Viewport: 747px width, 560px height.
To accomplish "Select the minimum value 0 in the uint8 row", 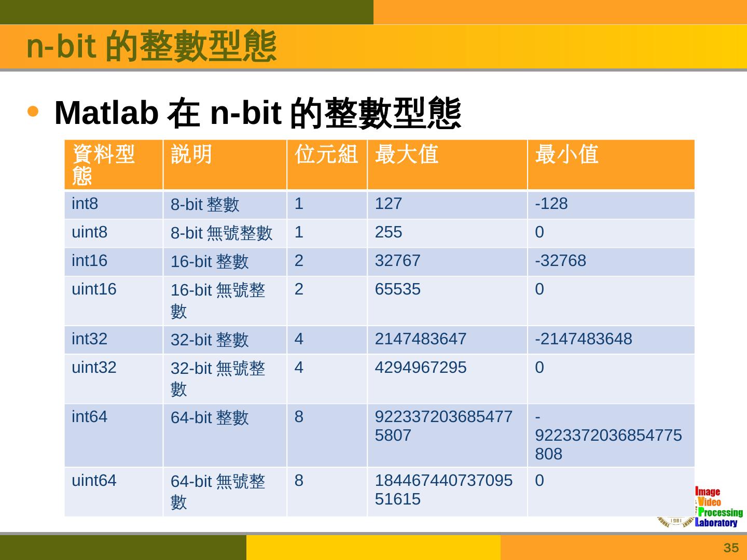I will pyautogui.click(x=539, y=232).
